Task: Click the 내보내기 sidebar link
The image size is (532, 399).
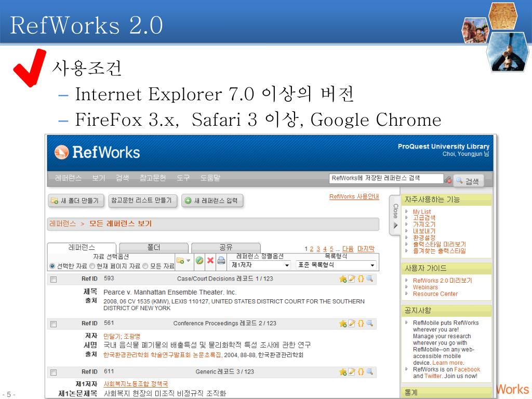Action: tap(424, 231)
